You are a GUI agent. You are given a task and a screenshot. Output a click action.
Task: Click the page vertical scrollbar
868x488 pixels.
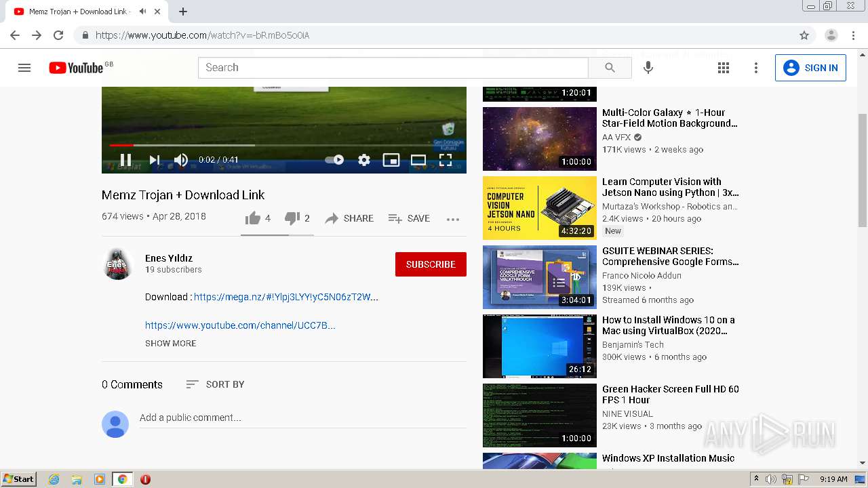pyautogui.click(x=863, y=169)
